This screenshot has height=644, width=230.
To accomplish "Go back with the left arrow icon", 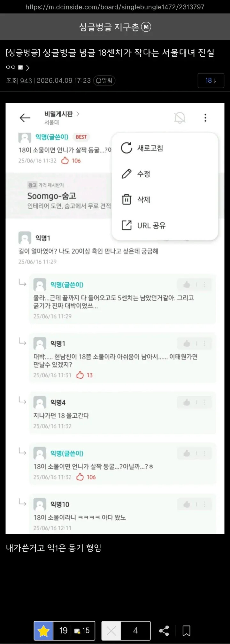I will pos(25,118).
